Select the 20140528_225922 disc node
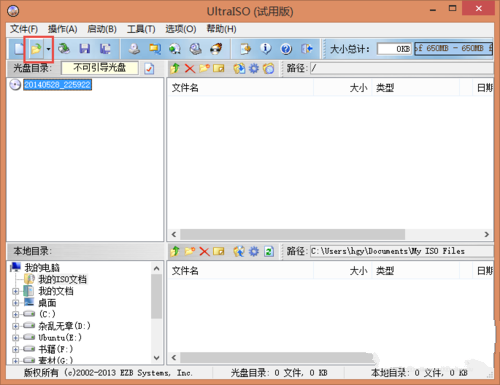 [x=57, y=85]
